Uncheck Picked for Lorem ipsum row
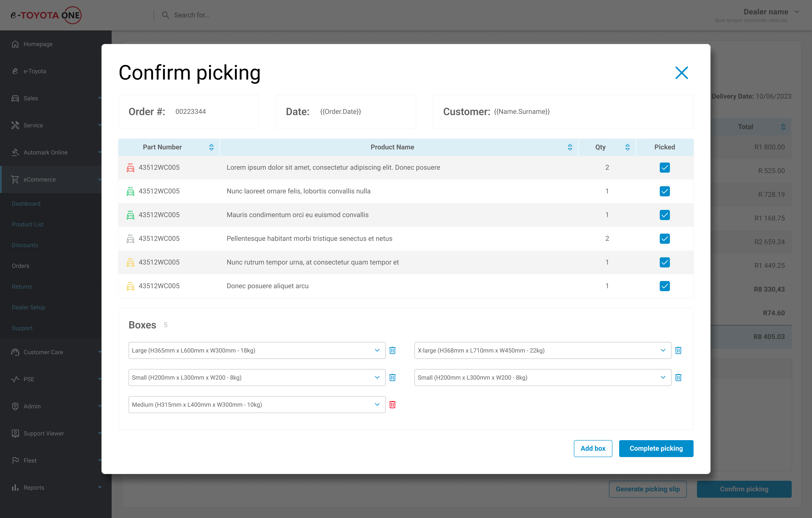Image resolution: width=812 pixels, height=518 pixels. pyautogui.click(x=664, y=168)
